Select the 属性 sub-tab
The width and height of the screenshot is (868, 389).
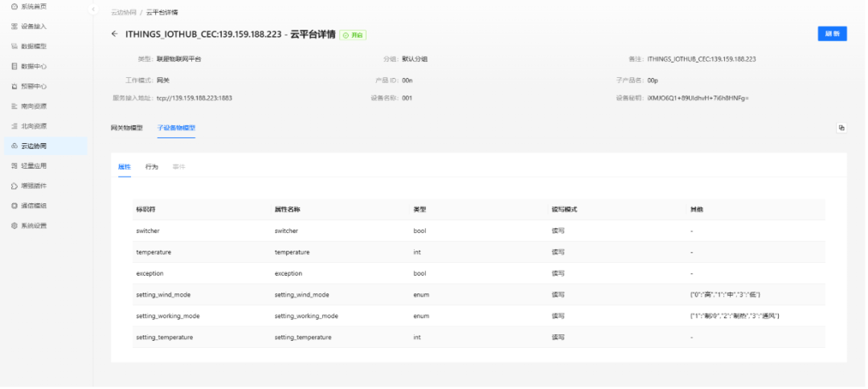click(125, 166)
